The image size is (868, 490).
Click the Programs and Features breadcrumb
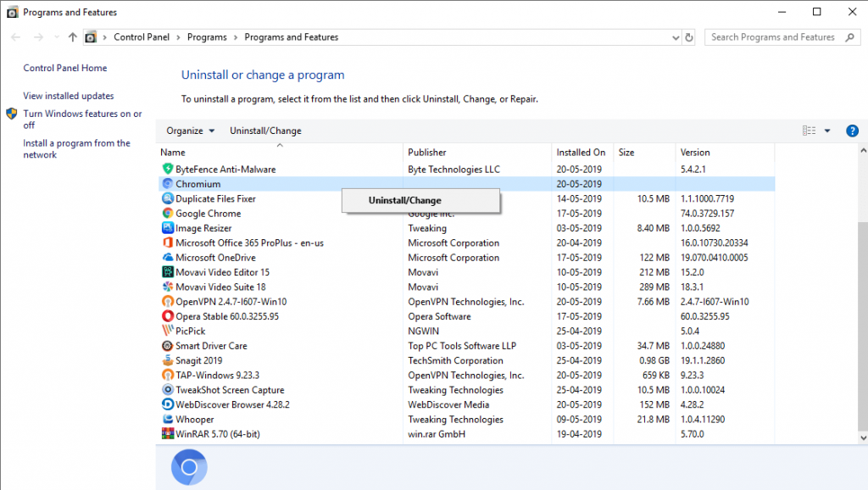292,37
